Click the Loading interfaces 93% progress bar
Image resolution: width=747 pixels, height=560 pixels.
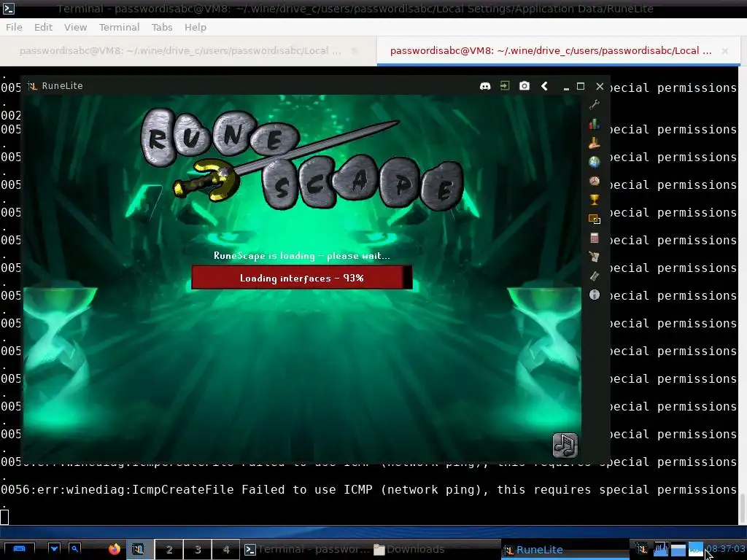pos(301,278)
